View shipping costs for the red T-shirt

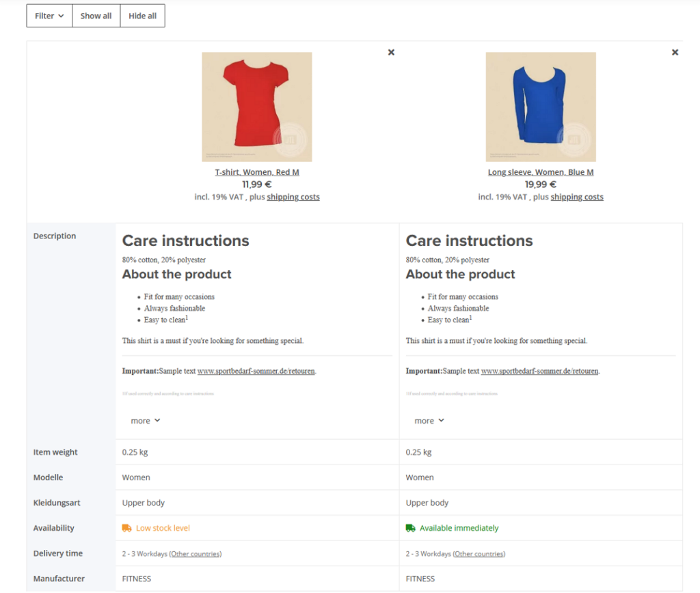(293, 196)
